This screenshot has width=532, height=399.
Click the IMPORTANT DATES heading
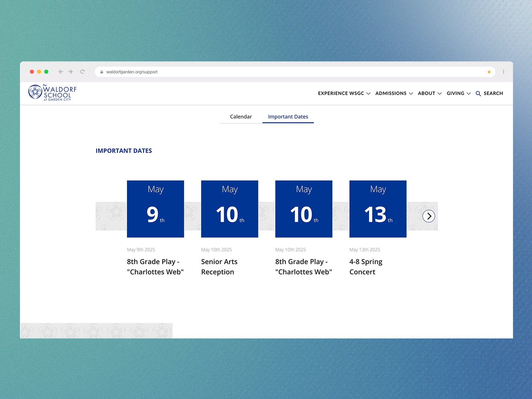pyautogui.click(x=124, y=151)
